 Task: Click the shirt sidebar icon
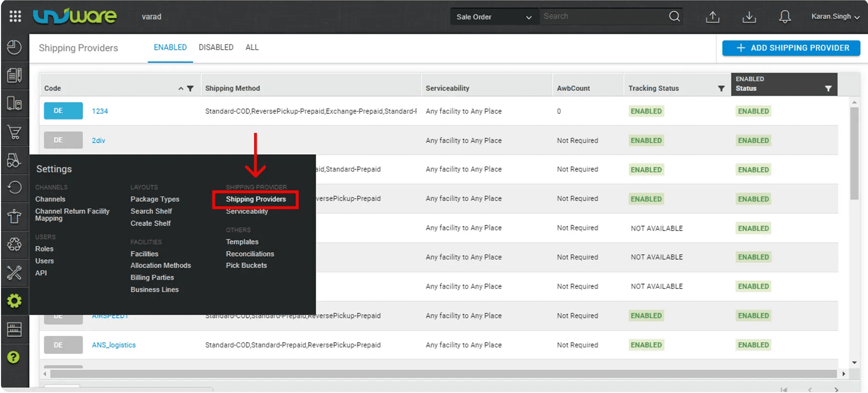(14, 216)
